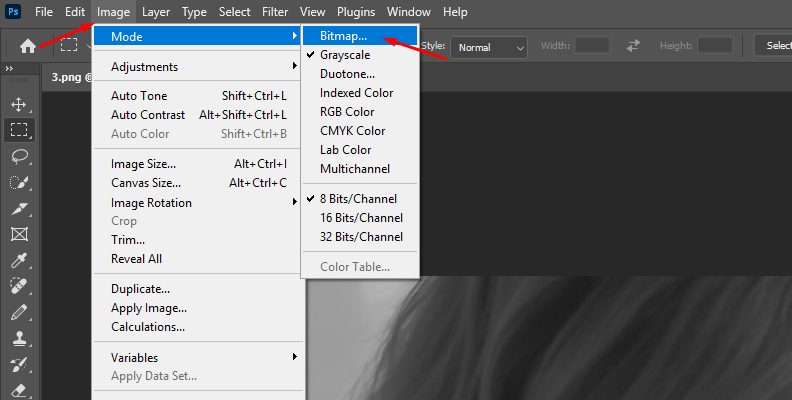Open Canvas Size... dialog
This screenshot has width=792, height=400.
199,183
